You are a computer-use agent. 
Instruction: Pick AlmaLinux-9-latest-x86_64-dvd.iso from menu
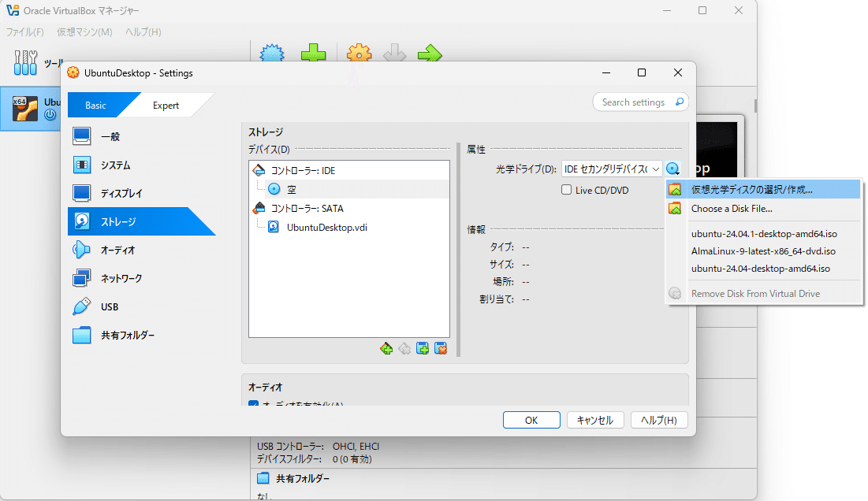tap(764, 251)
